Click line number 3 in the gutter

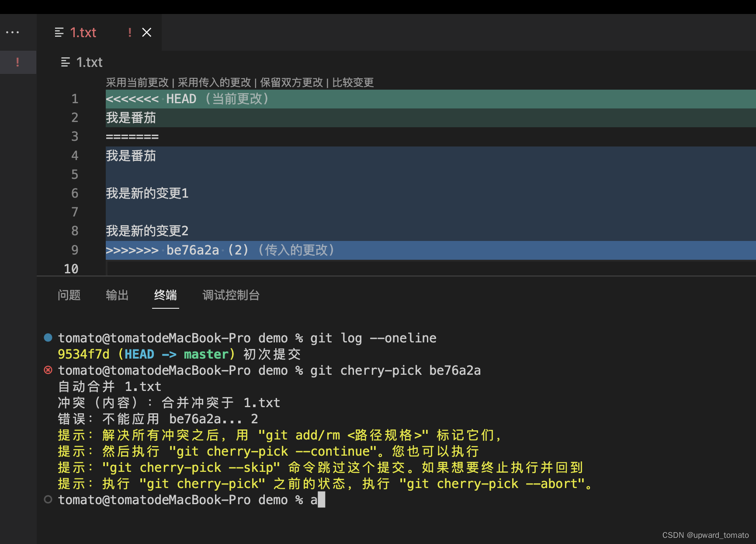[75, 136]
